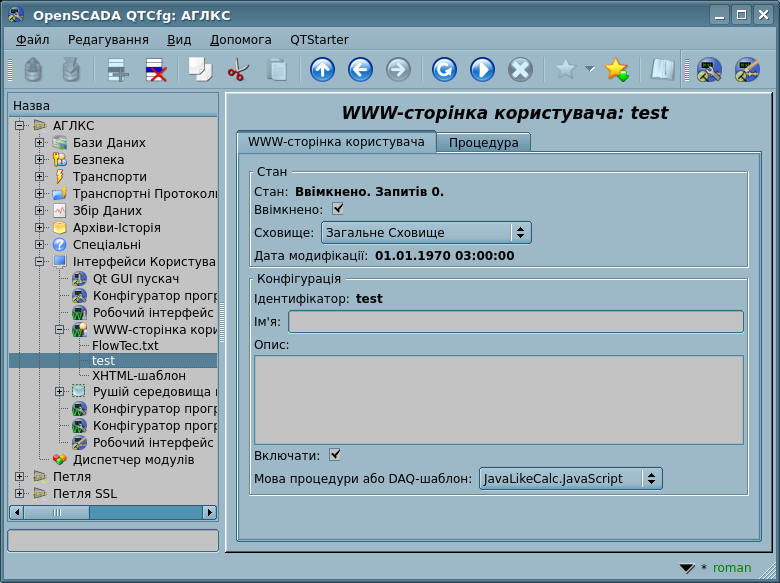Refresh the page using the circular arrow icon
780x583 pixels.
point(444,70)
